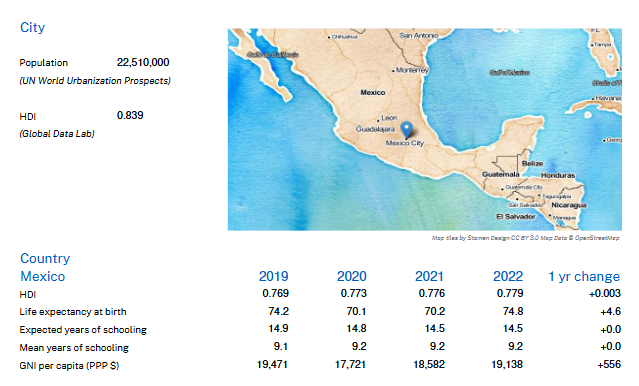Click the Leon label on map
This screenshot has width=639, height=386.
click(x=389, y=118)
